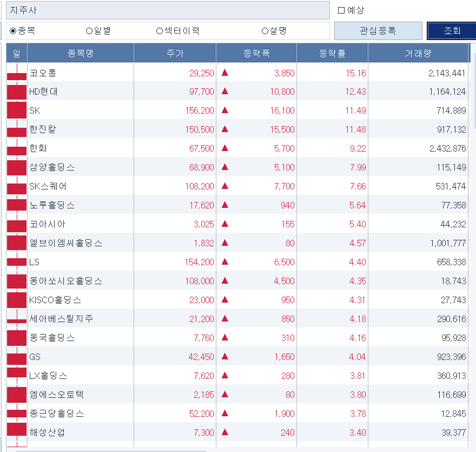476x452 pixels.
Task: Open HD현대 daily candle thumbnail
Action: pos(17,91)
